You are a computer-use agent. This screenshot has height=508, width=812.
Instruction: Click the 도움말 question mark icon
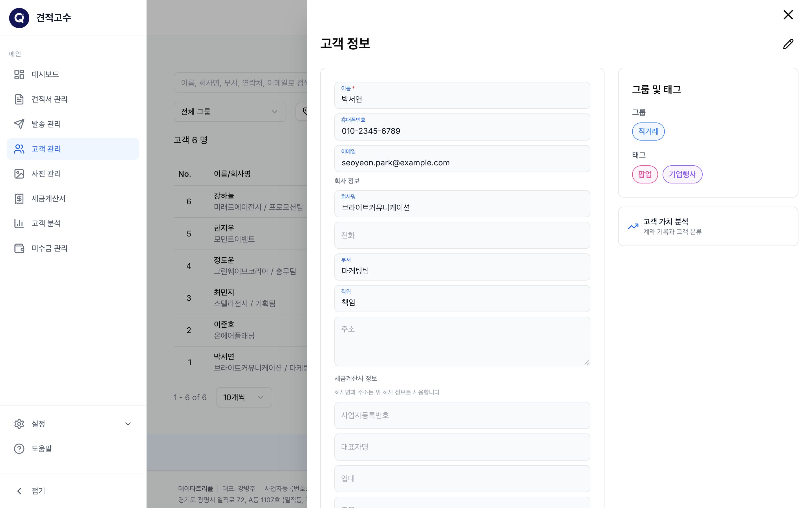pos(19,448)
